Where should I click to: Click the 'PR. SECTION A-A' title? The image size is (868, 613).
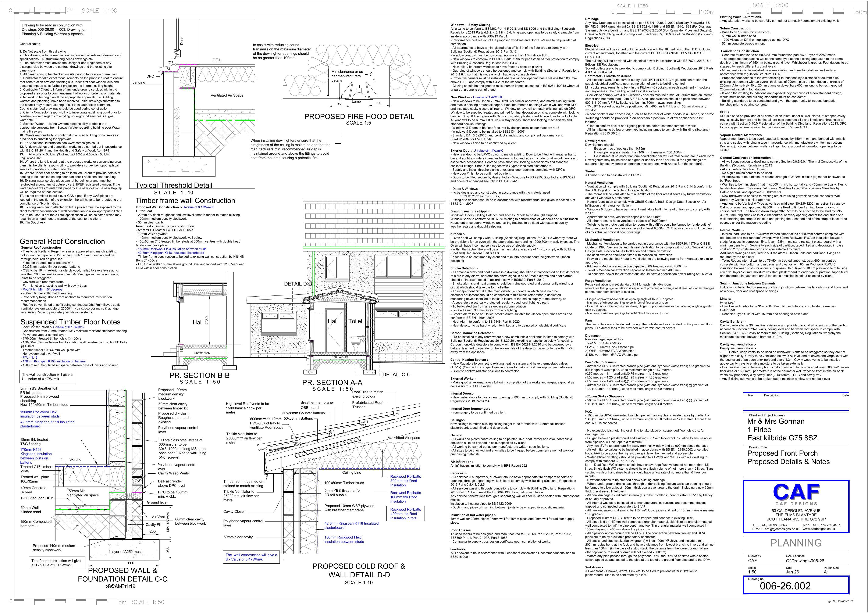[x=332, y=383]
